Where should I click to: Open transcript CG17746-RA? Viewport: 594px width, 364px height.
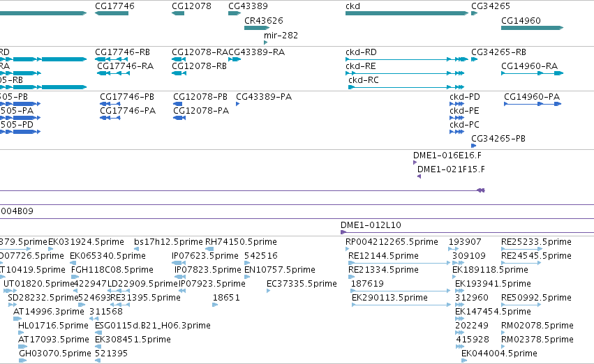coord(126,66)
